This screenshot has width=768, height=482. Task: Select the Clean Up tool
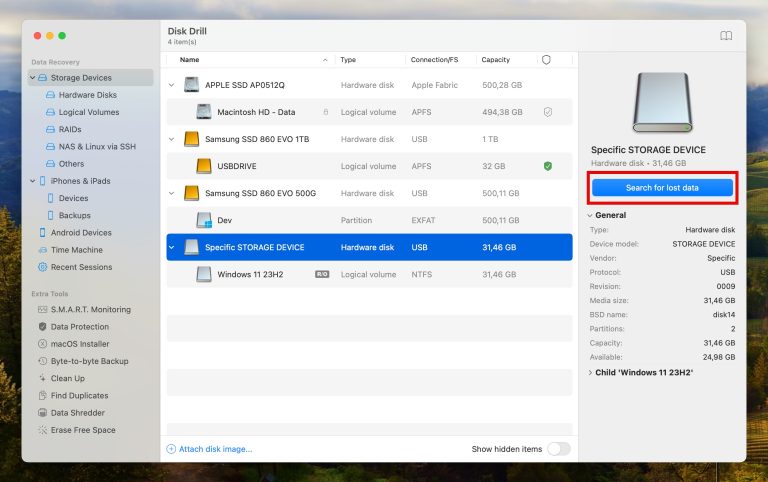pos(67,378)
